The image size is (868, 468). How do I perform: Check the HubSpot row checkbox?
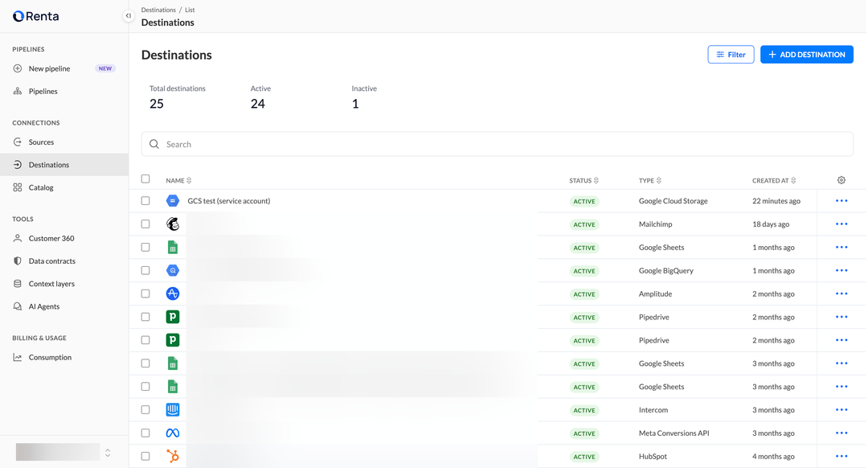(145, 457)
